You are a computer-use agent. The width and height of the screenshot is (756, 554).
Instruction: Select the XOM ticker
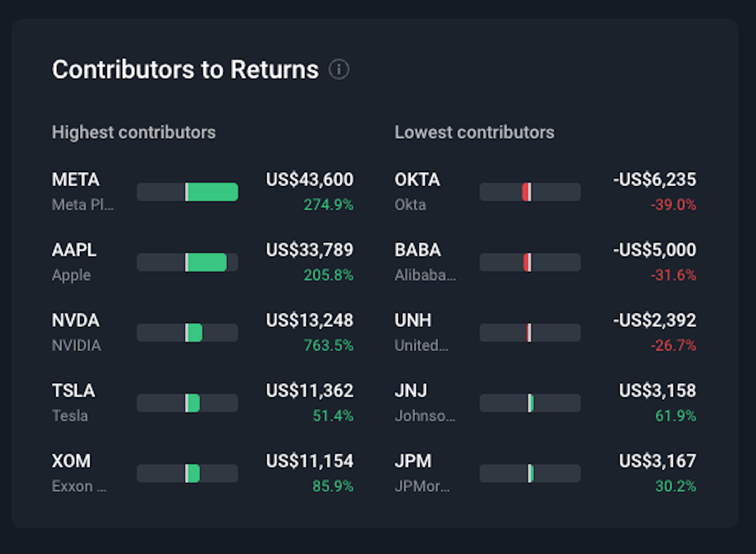click(72, 461)
